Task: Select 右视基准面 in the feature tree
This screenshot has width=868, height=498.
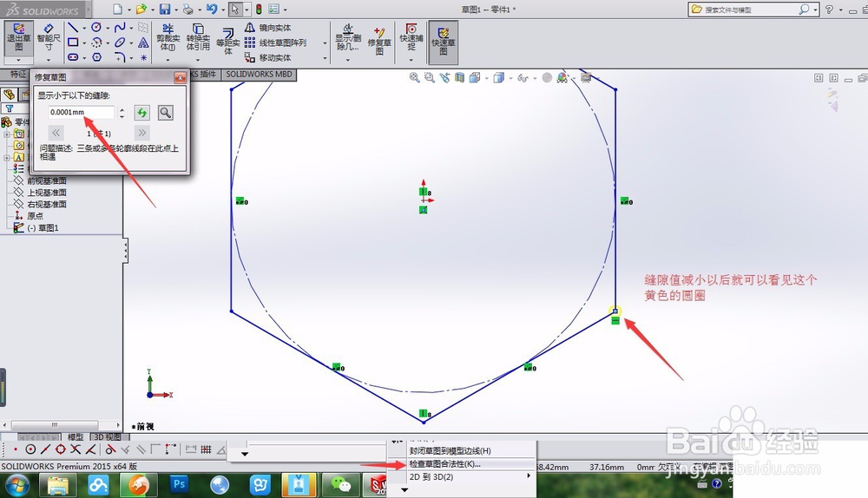Action: coord(47,204)
